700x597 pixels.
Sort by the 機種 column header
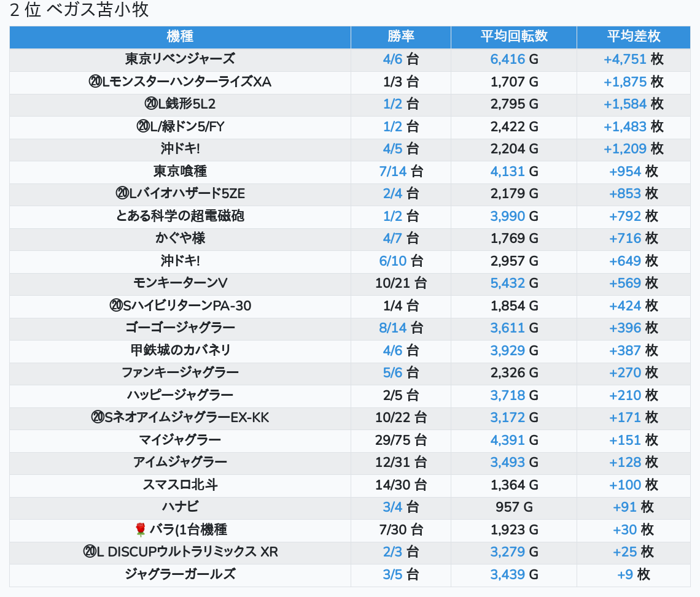pyautogui.click(x=180, y=37)
